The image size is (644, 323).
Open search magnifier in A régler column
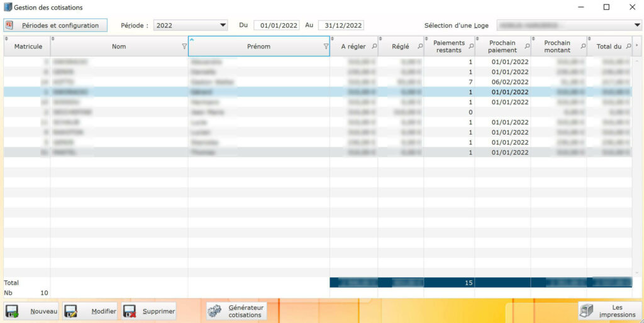pyautogui.click(x=374, y=47)
